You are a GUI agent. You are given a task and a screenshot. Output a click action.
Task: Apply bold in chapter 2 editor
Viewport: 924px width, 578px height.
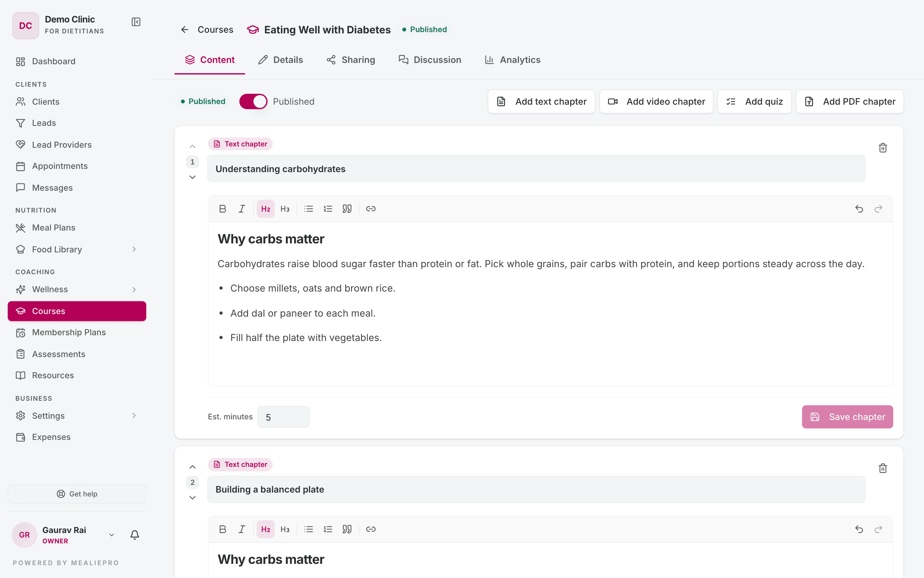[x=223, y=529]
